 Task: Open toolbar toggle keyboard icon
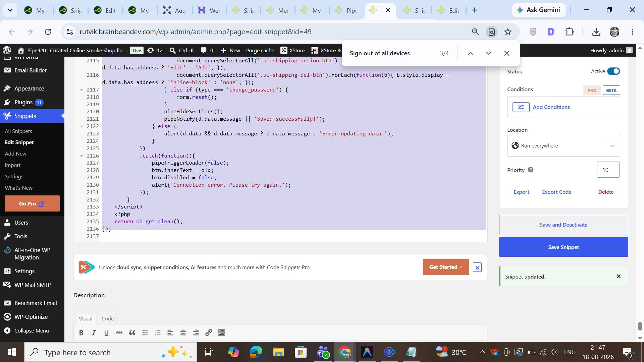click(x=221, y=333)
